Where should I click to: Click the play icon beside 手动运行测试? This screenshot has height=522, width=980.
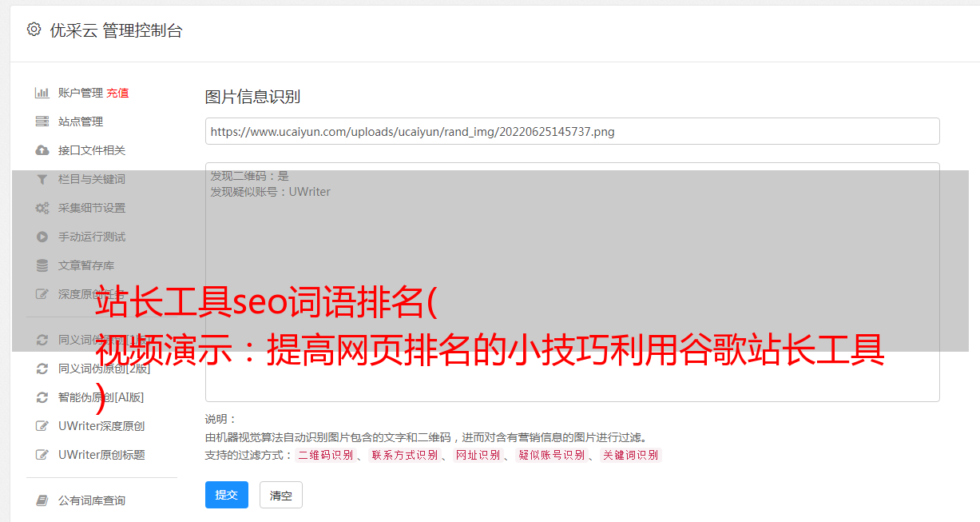pyautogui.click(x=42, y=237)
